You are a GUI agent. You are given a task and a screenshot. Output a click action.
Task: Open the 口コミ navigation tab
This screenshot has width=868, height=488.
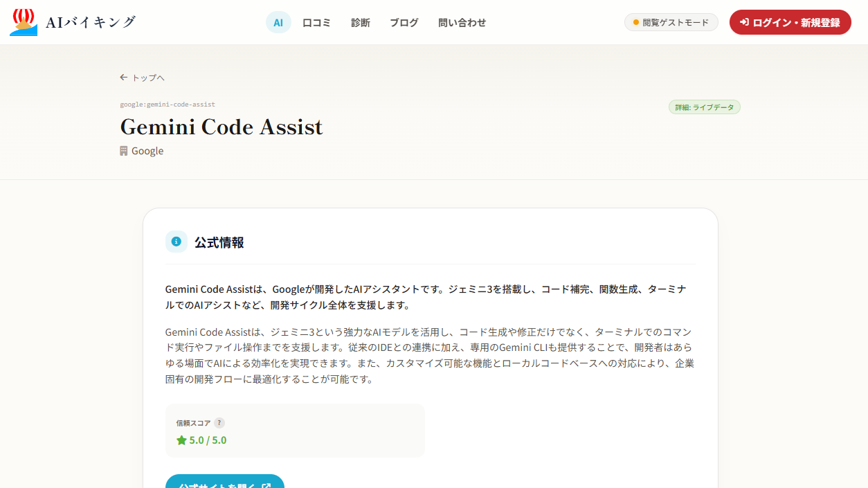coord(317,22)
